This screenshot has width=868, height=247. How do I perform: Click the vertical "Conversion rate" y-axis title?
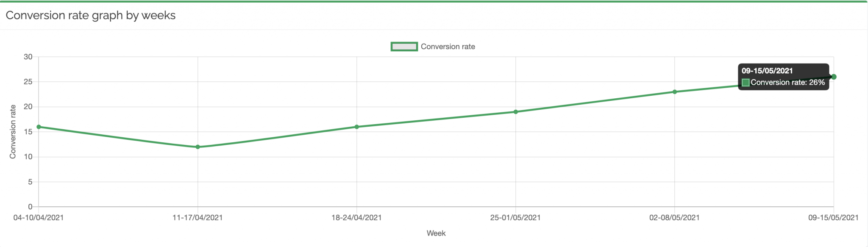[x=13, y=132]
